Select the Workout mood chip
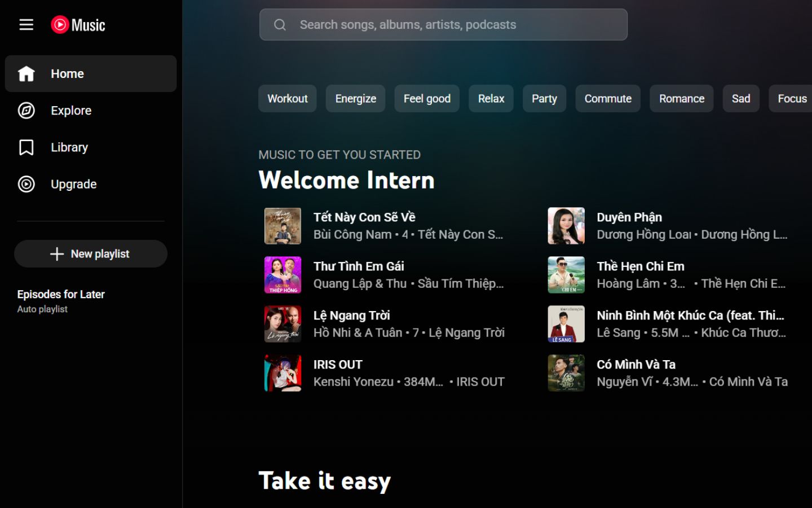This screenshot has width=812, height=508. point(288,99)
